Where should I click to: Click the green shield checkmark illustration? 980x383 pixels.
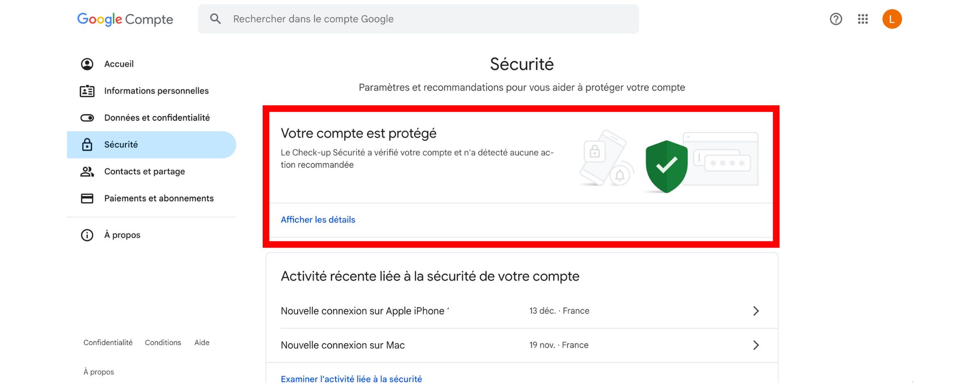[x=666, y=166]
